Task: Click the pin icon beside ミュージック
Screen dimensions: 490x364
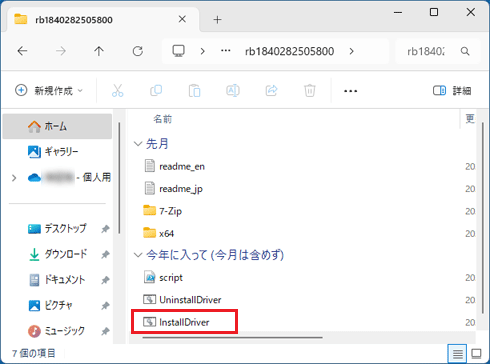Action: [x=105, y=331]
